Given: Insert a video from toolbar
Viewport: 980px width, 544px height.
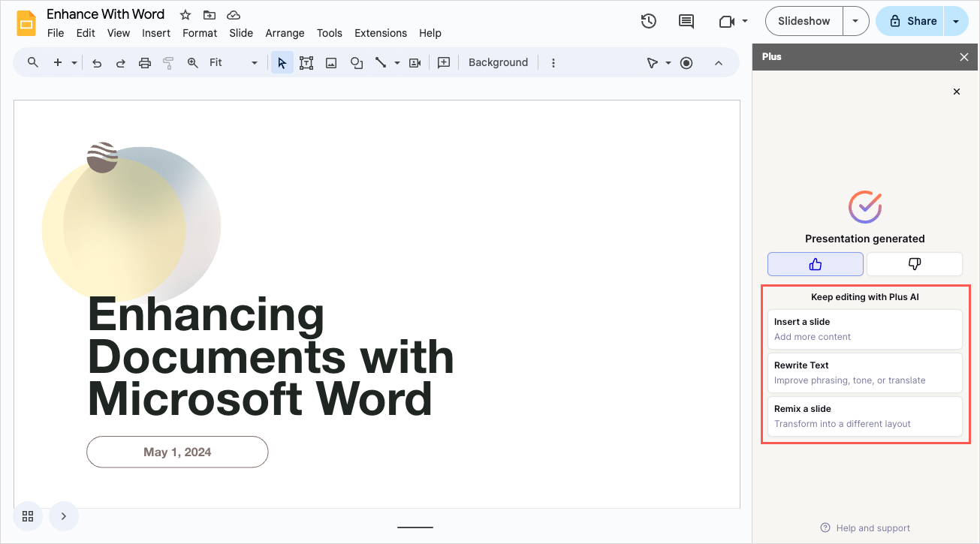Looking at the screenshot, I should (x=415, y=63).
